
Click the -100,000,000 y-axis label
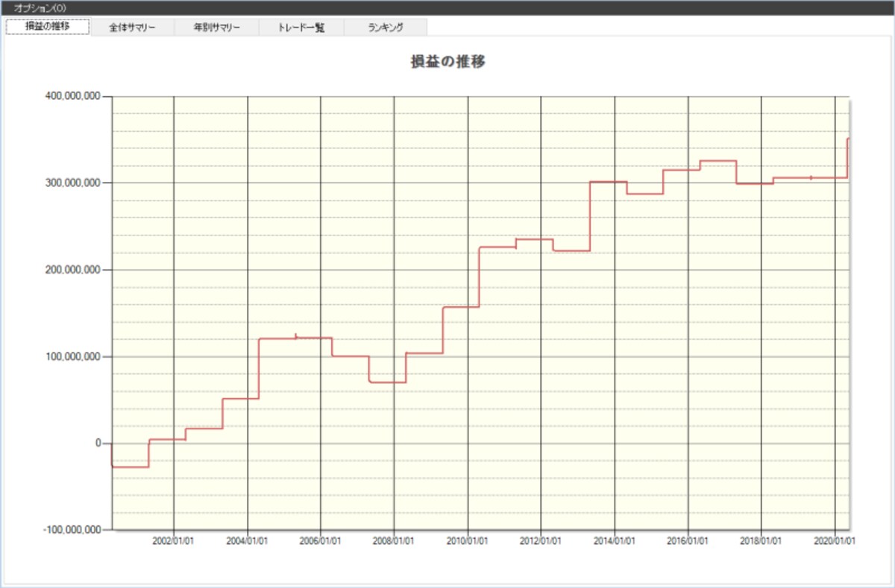72,530
